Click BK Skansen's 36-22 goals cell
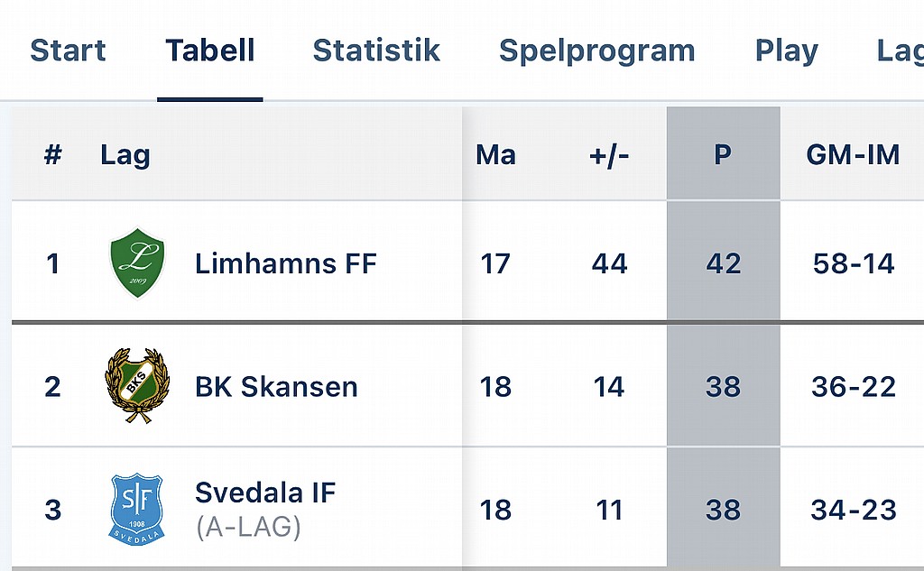 pos(853,387)
